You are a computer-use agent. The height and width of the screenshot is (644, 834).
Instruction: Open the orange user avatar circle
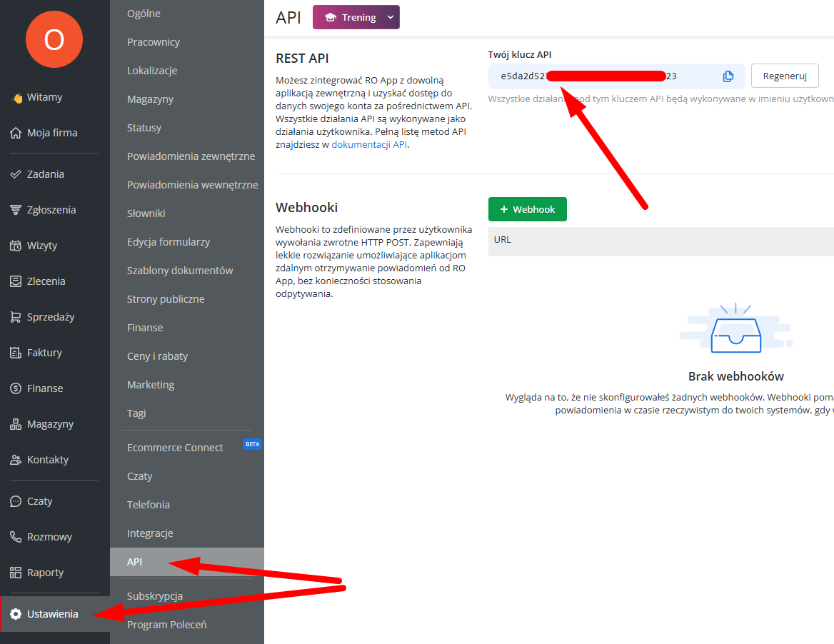[x=54, y=40]
